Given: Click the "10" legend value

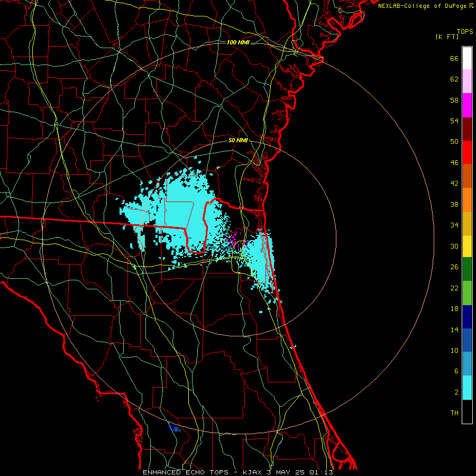Looking at the screenshot, I should (x=454, y=351).
